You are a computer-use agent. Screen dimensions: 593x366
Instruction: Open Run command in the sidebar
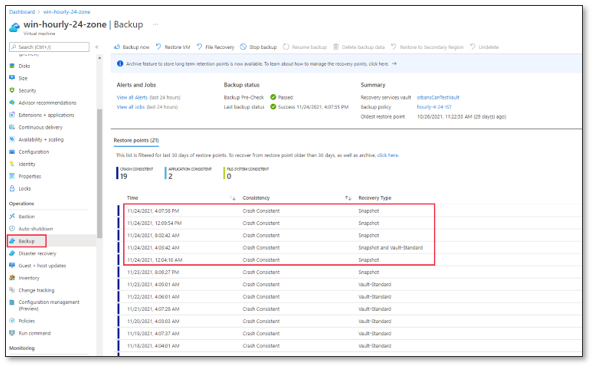tap(34, 333)
